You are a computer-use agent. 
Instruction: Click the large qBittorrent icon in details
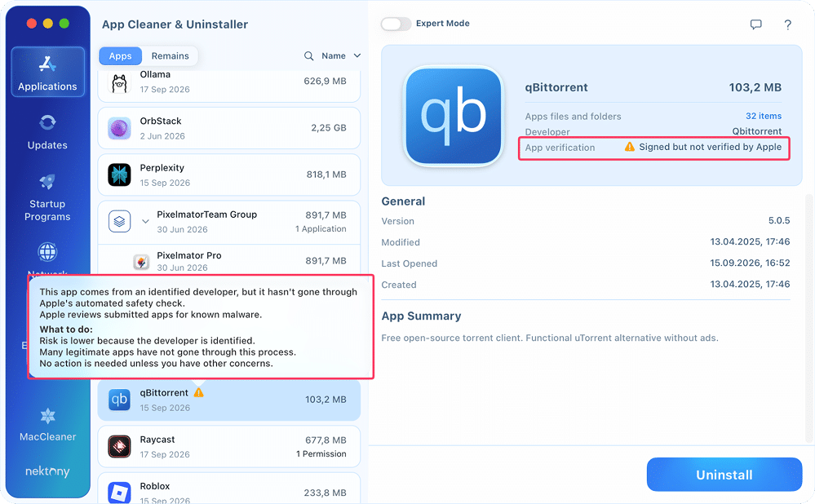[x=454, y=117]
